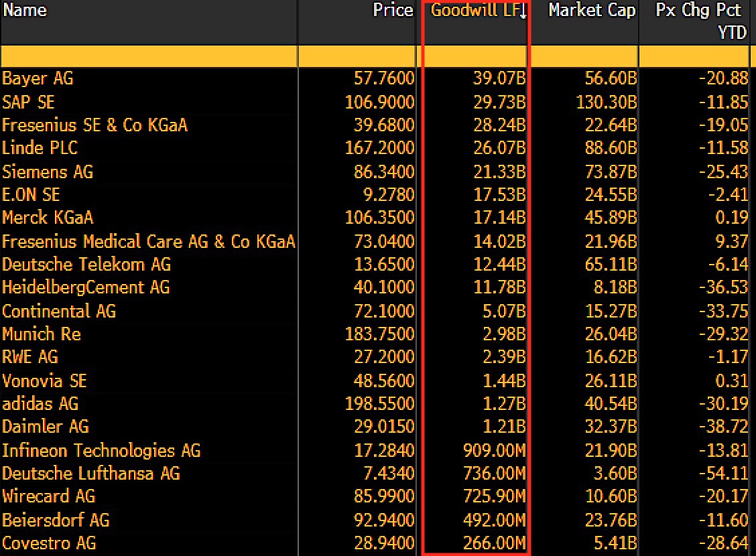The image size is (756, 556).
Task: Click Daimler AG YTD change -38.72
Action: [x=723, y=427]
